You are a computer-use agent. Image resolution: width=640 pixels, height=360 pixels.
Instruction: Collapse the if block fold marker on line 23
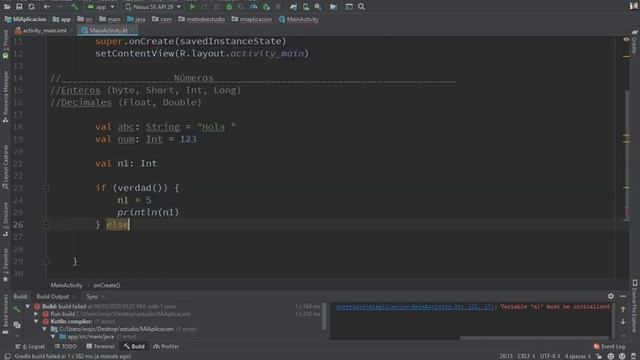click(46, 188)
